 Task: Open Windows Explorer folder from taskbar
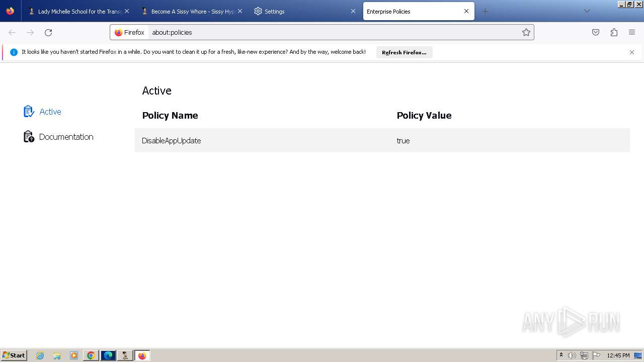[x=57, y=355]
